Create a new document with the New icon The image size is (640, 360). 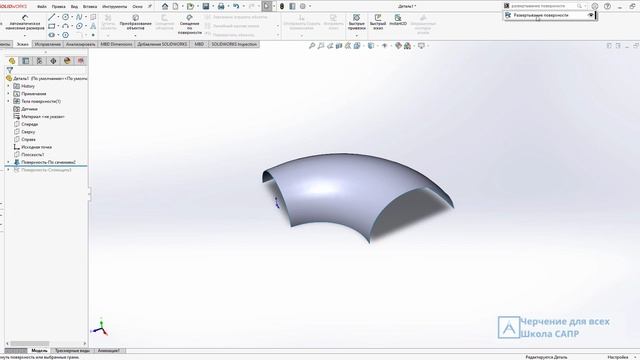coord(176,6)
